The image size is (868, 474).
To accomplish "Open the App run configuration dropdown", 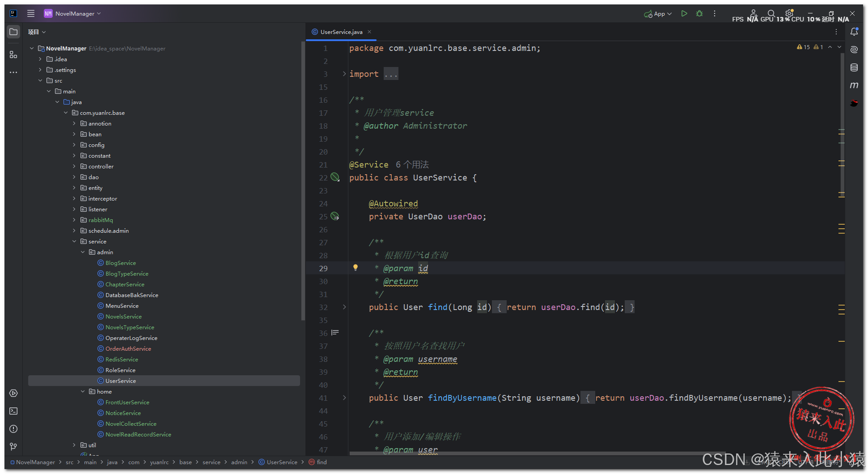I will coord(658,14).
